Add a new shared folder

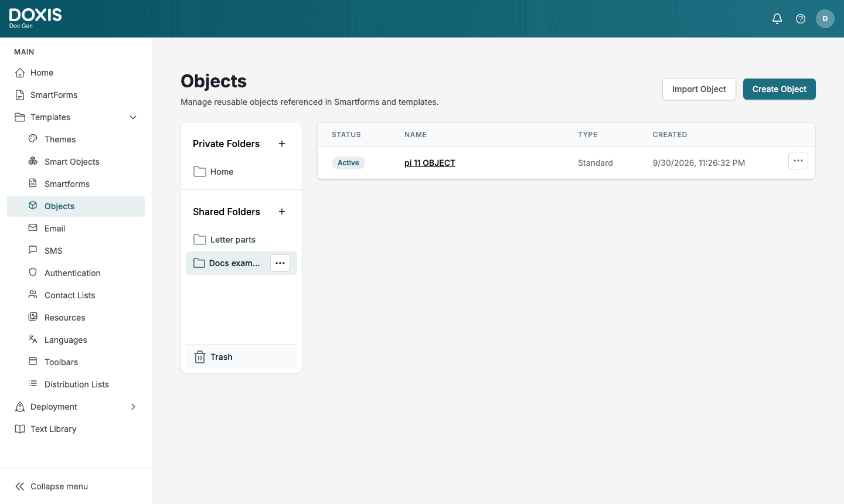[x=282, y=212]
